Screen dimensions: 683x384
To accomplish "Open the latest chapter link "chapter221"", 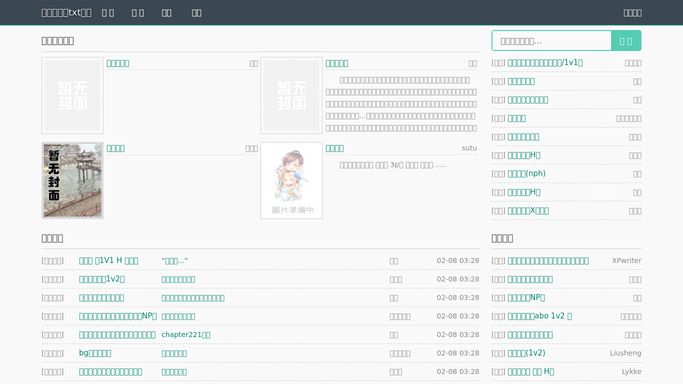I will click(186, 335).
